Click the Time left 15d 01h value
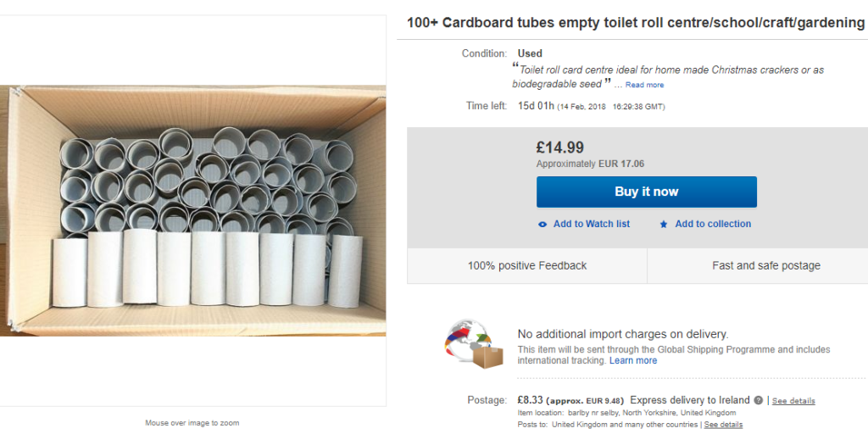Viewport: 868px width, 434px height. click(x=536, y=106)
